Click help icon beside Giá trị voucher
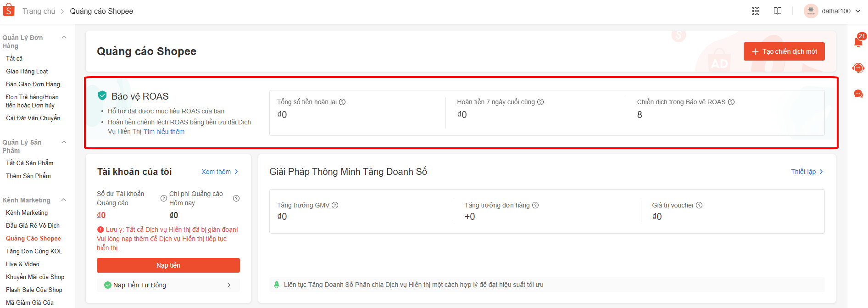The image size is (868, 308). [x=699, y=205]
